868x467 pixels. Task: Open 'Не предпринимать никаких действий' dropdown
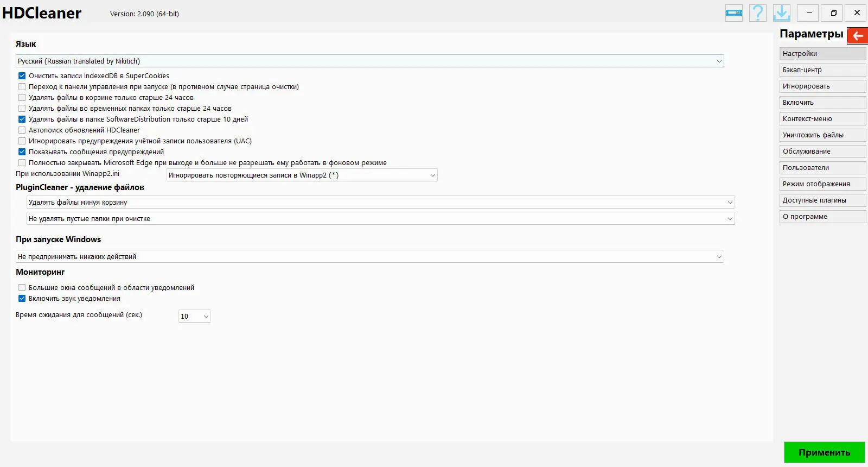[x=369, y=256]
